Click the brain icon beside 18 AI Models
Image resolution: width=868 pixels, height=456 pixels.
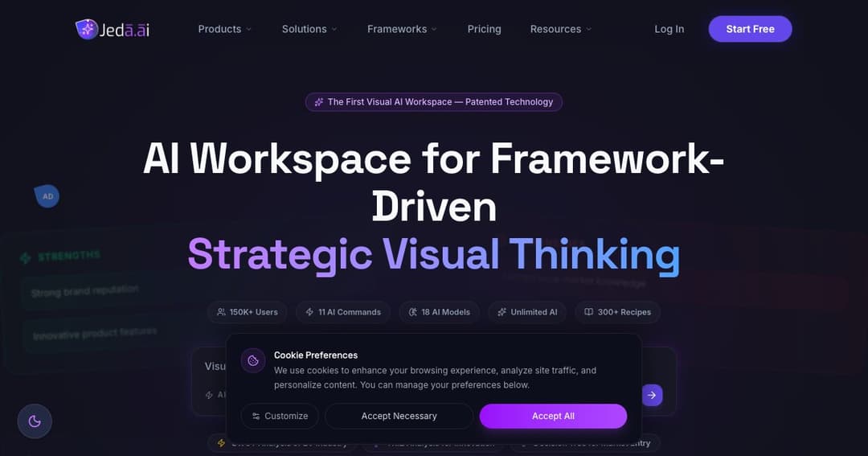[413, 312]
